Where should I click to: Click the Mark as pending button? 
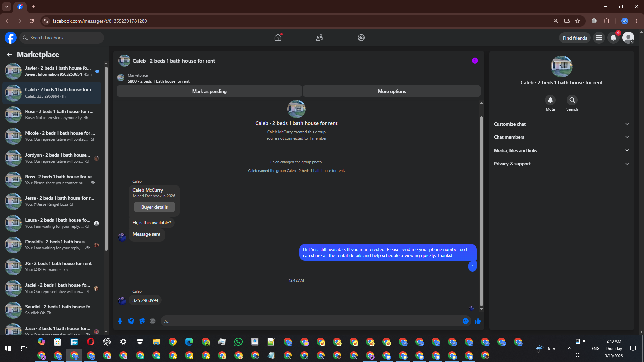pos(209,91)
